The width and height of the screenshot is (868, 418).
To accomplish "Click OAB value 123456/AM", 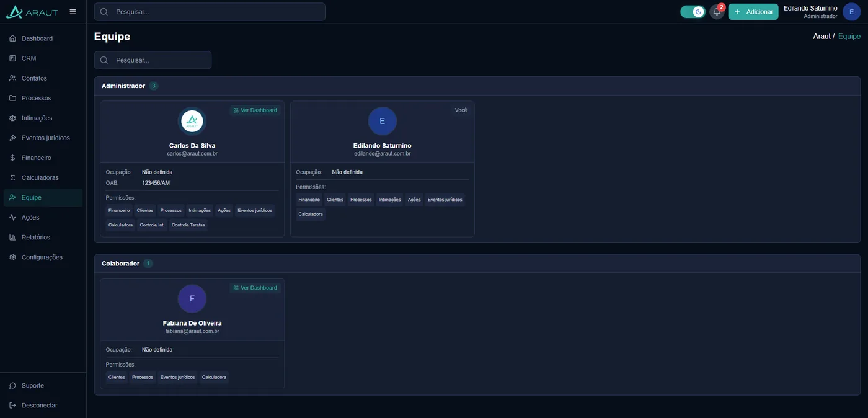I will tap(156, 183).
